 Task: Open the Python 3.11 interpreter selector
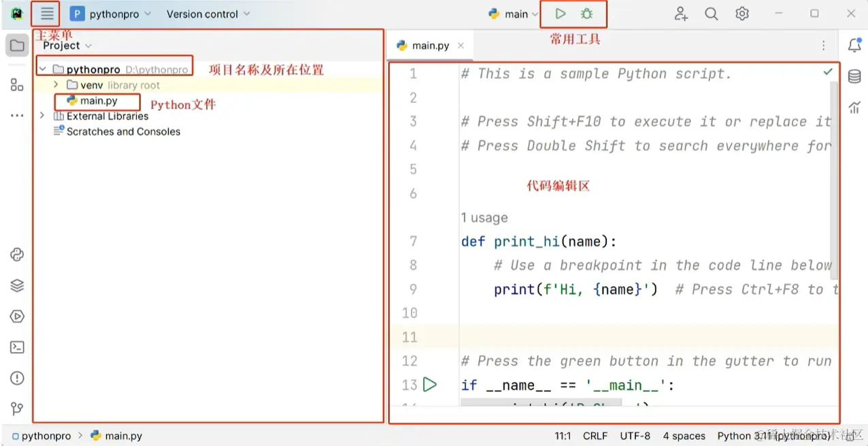tap(774, 436)
